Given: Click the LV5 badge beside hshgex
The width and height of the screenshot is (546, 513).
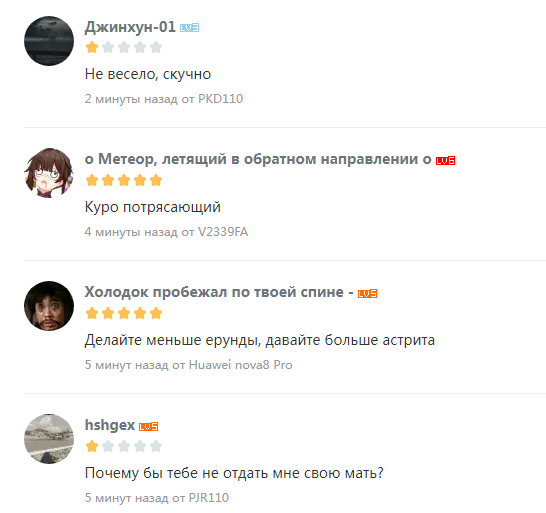Looking at the screenshot, I should (x=148, y=426).
